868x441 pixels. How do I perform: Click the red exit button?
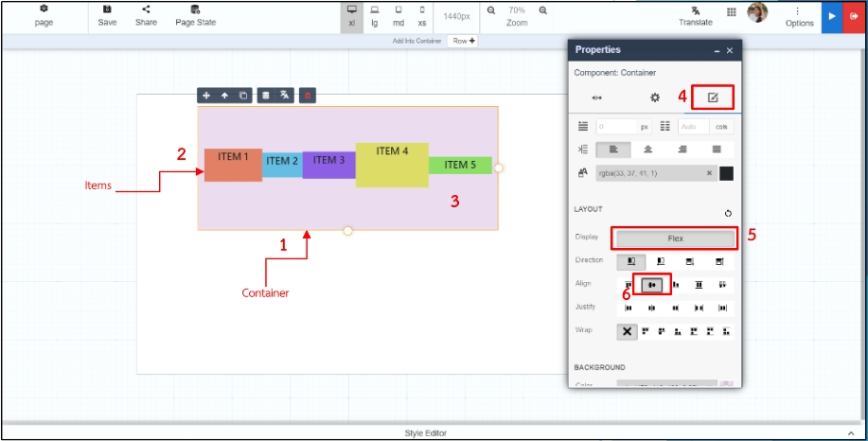point(852,17)
